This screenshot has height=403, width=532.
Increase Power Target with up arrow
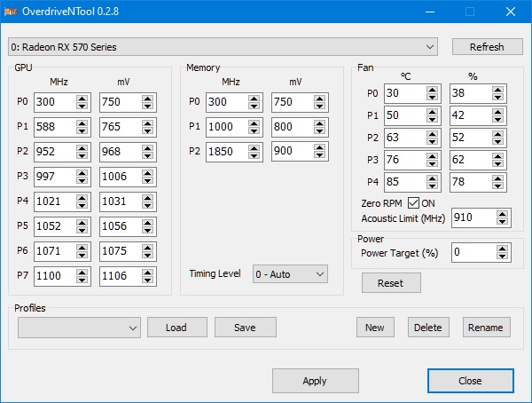tap(502, 249)
